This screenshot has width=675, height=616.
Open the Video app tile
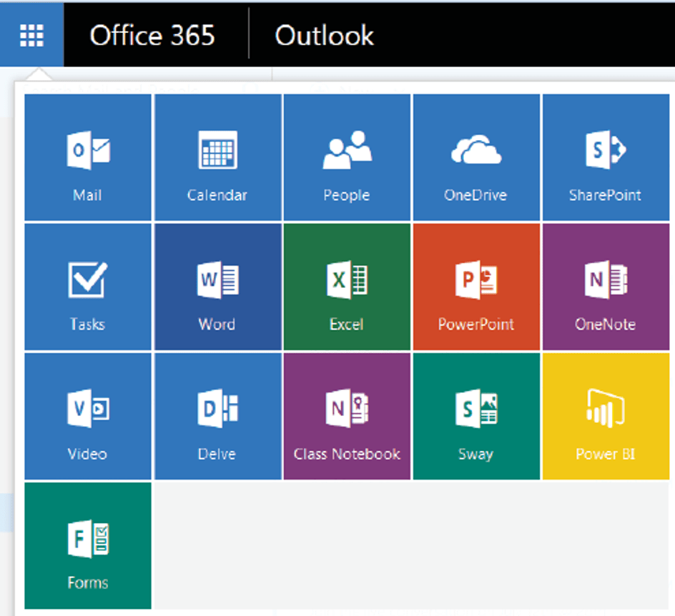88,416
